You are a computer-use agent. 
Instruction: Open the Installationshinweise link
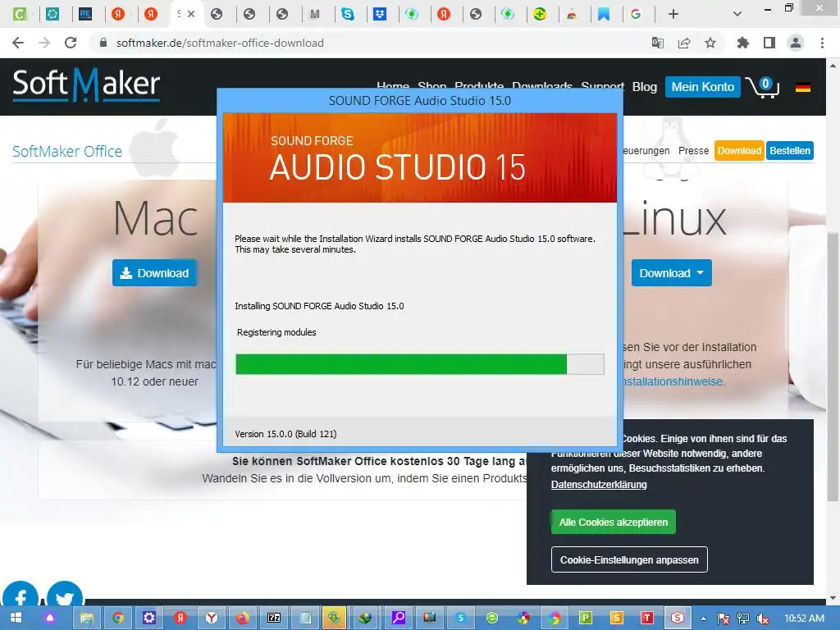(x=673, y=382)
